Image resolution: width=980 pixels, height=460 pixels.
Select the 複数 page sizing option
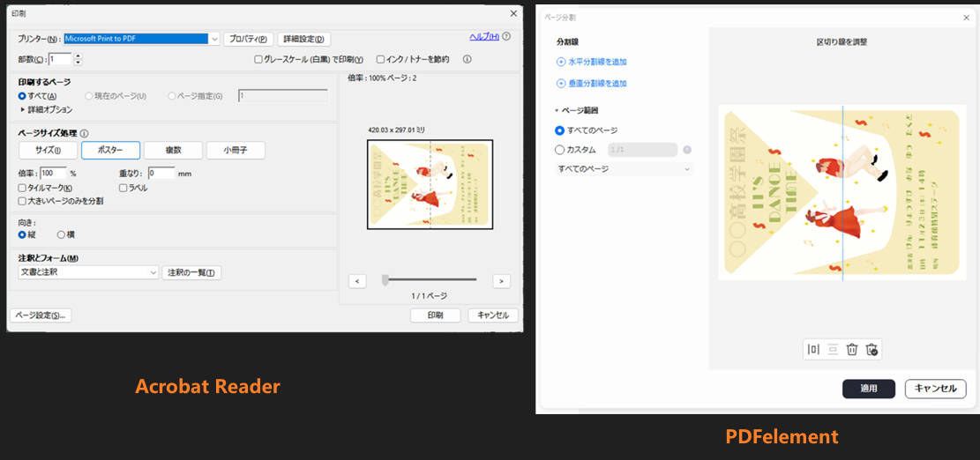173,151
